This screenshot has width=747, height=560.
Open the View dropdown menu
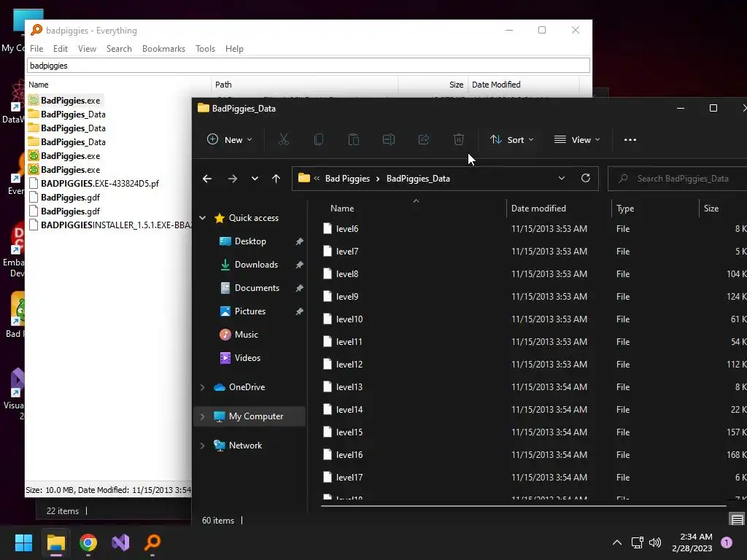577,139
